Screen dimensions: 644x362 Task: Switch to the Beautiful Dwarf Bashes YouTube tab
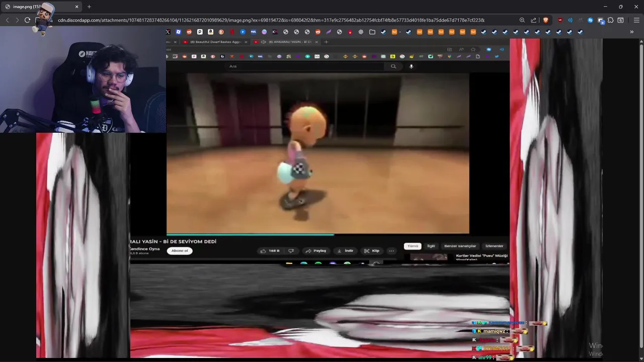[x=216, y=42]
